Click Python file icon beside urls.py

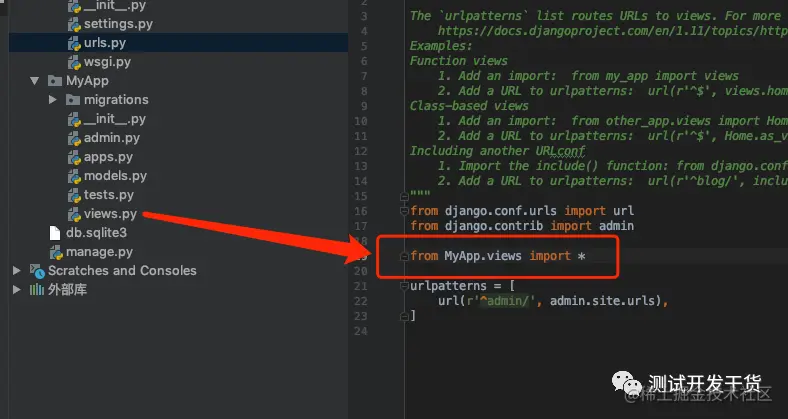click(74, 43)
